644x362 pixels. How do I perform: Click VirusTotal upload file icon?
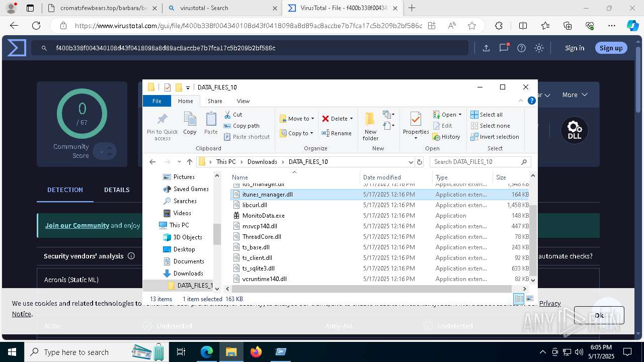pos(486,48)
